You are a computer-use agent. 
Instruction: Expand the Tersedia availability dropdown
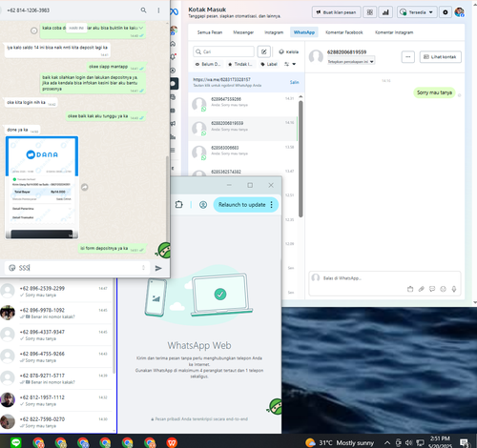coord(417,12)
